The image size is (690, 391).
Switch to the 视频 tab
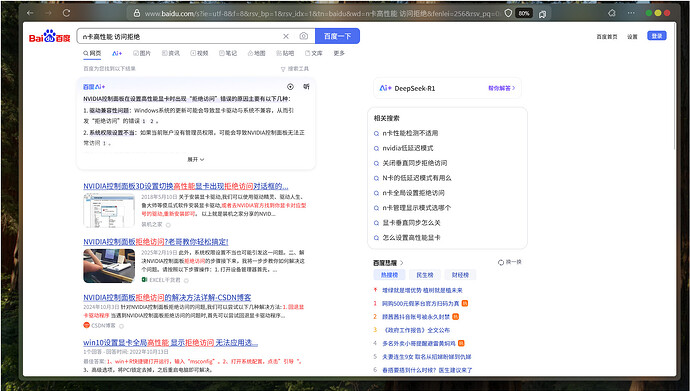tap(199, 53)
